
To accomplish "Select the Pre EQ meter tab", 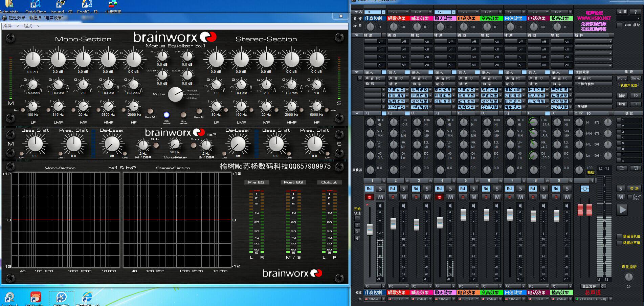I will pyautogui.click(x=257, y=182).
